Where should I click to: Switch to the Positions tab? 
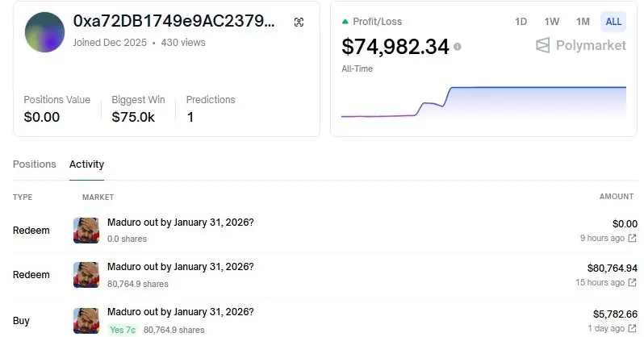tap(35, 164)
